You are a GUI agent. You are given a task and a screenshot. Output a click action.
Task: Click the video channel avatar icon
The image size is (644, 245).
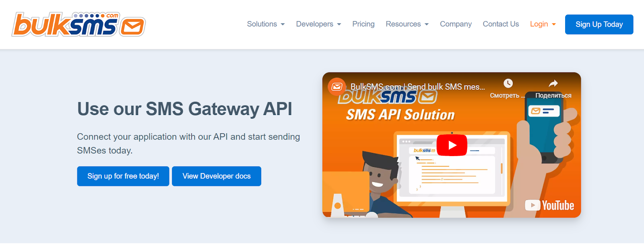337,87
